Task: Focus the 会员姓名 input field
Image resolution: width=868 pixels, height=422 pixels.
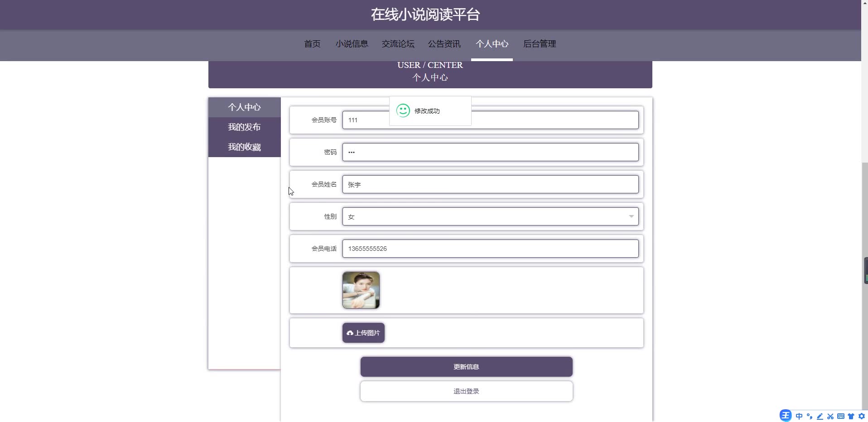Action: click(491, 184)
